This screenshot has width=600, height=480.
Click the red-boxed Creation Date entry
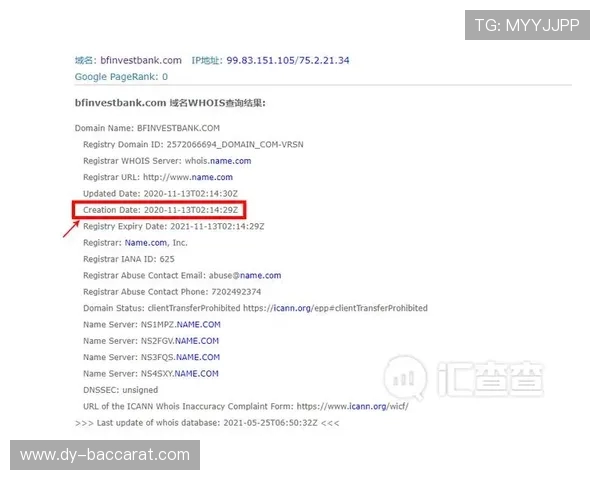point(158,210)
